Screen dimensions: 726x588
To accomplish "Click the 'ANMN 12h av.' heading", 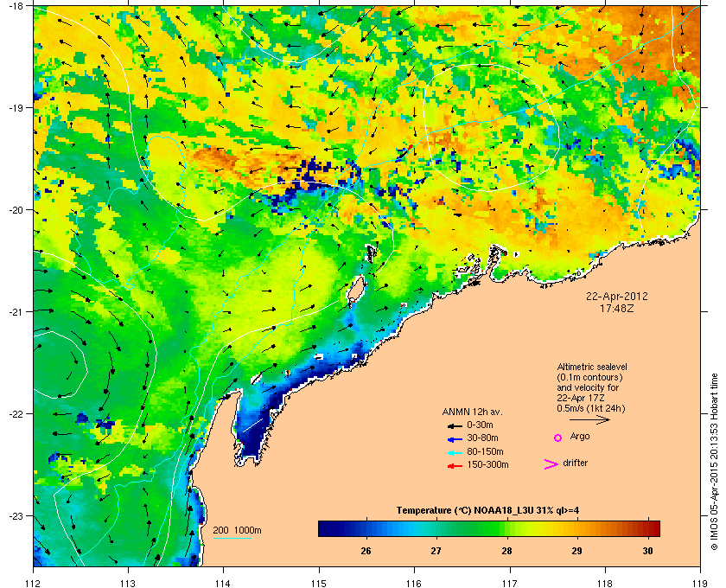I will [x=472, y=412].
